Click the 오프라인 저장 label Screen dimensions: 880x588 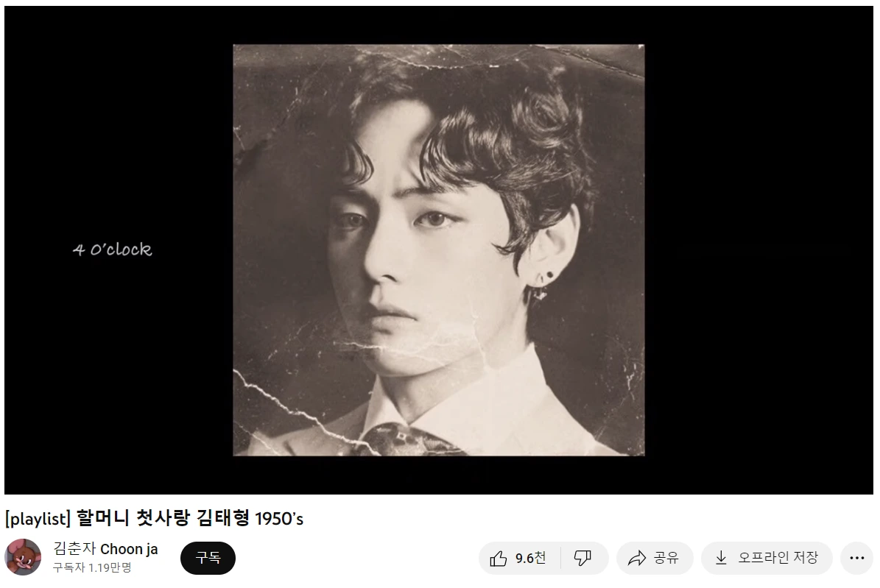(778, 558)
